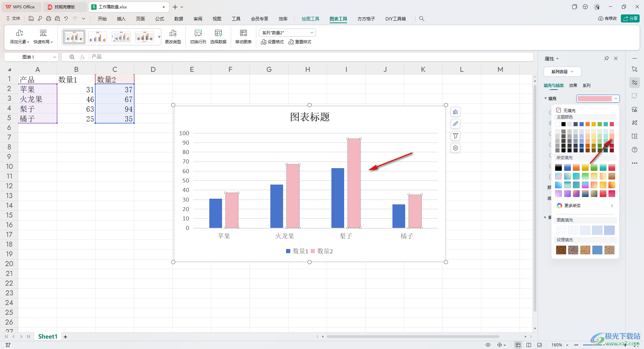Switch to Series (系列) tab in properties panel
Viewport: 644px width, 349px height.
point(587,86)
